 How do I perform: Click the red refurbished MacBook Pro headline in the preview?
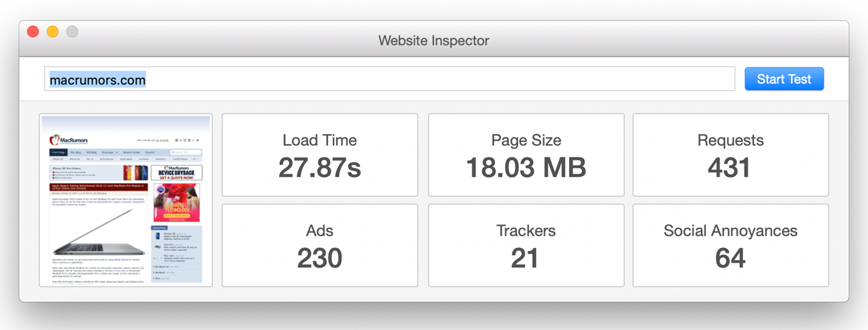[x=98, y=188]
